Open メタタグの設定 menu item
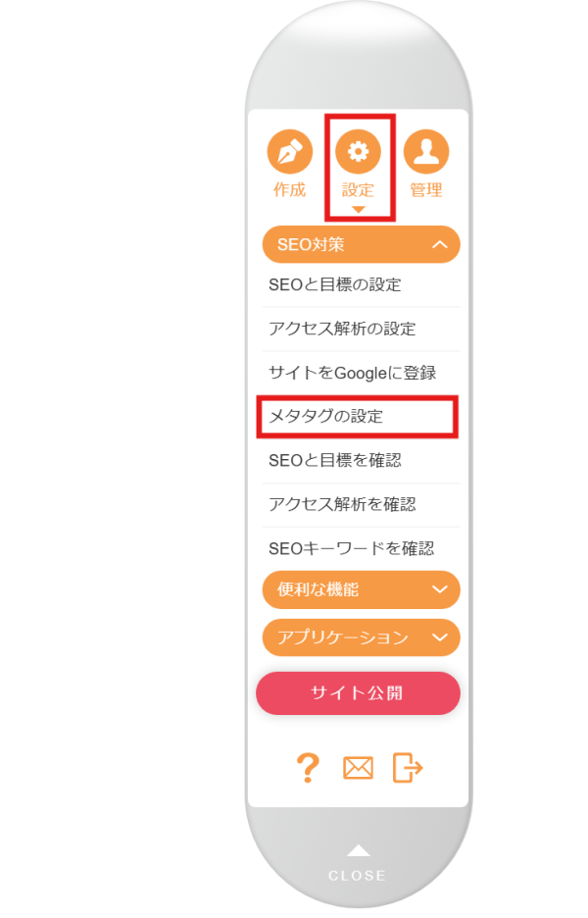 pyautogui.click(x=325, y=416)
